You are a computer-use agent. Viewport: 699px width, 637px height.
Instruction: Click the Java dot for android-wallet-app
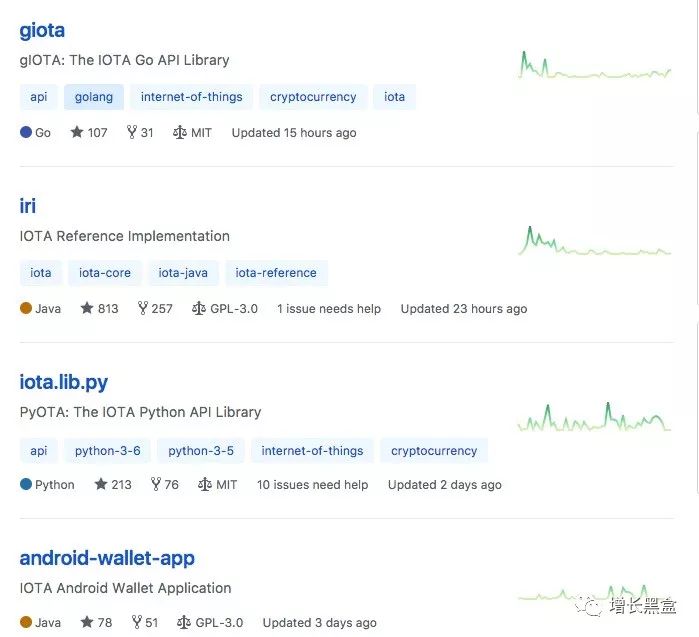[26, 622]
